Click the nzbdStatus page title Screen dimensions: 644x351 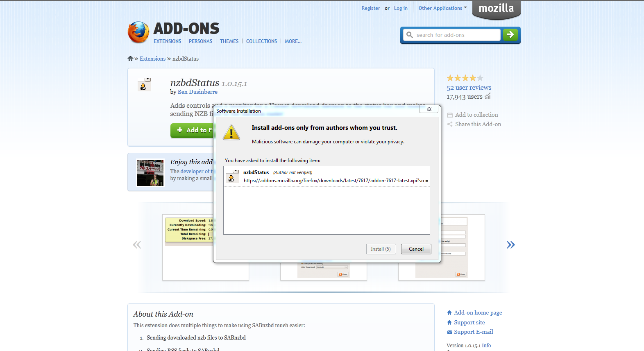tap(195, 83)
